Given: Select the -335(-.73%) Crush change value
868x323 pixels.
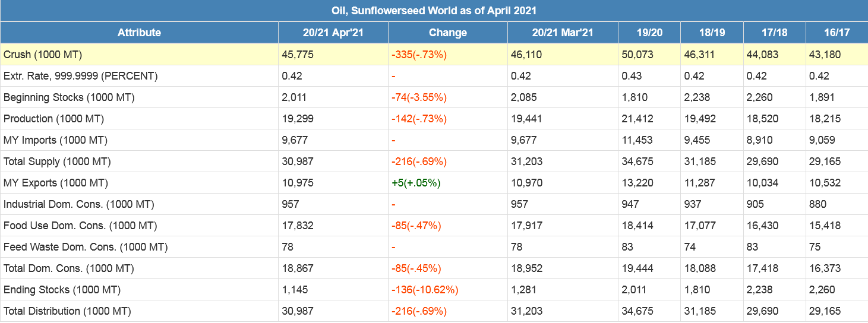Looking at the screenshot, I should click(x=419, y=55).
